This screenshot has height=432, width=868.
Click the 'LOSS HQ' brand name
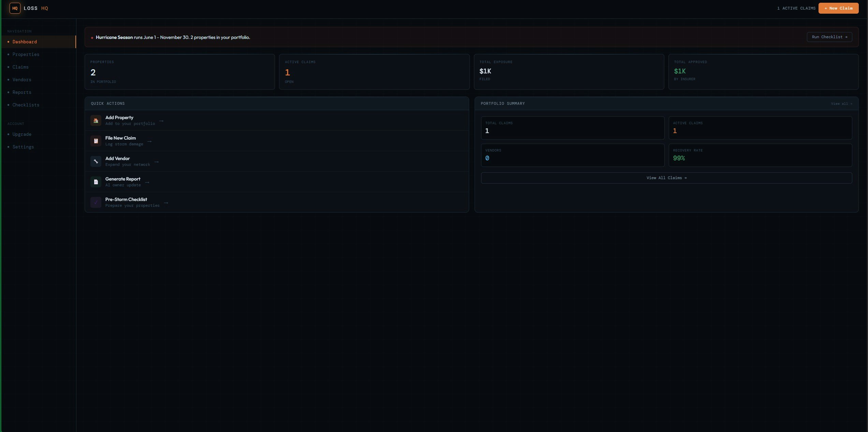click(x=36, y=8)
